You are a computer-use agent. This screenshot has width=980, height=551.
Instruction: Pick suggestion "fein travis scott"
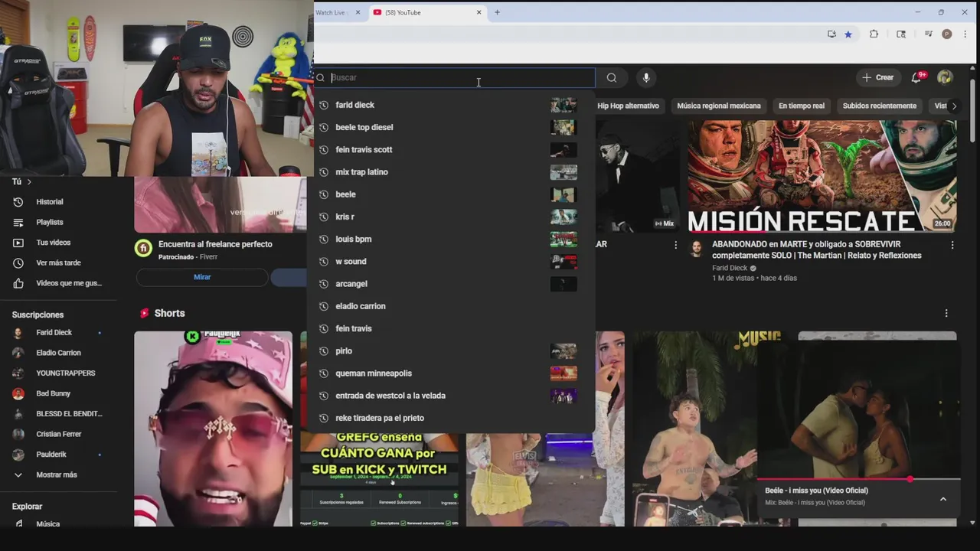coord(451,149)
